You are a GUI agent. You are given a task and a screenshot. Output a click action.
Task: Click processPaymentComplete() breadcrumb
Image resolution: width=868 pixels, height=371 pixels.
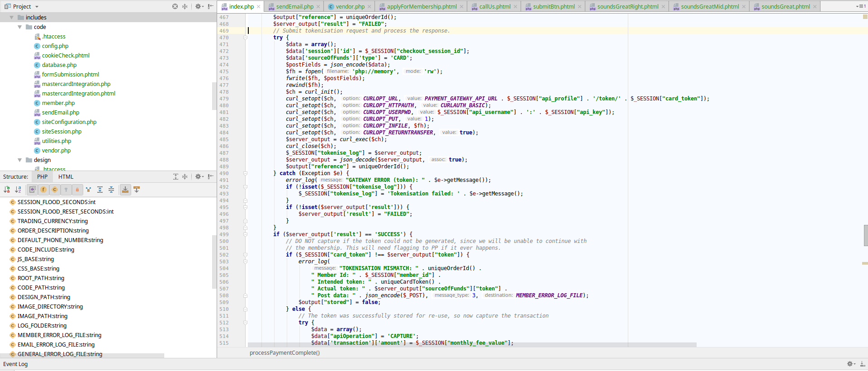click(x=285, y=353)
